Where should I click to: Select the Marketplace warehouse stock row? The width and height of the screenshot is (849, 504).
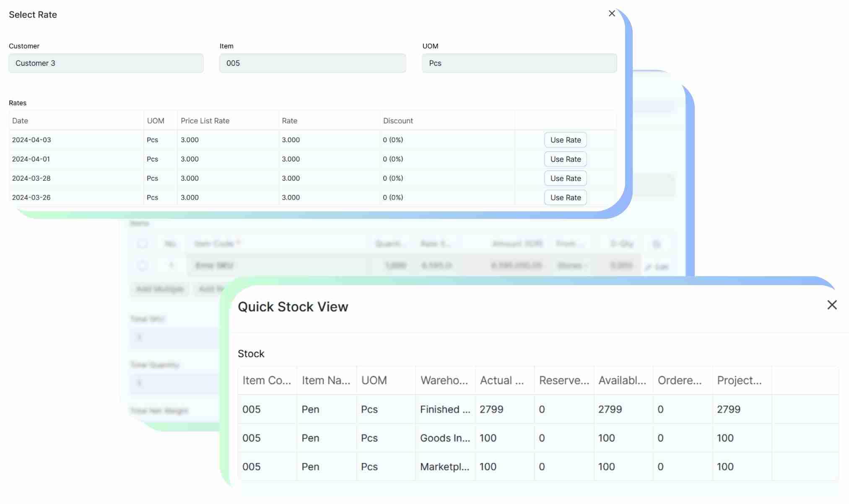click(445, 466)
